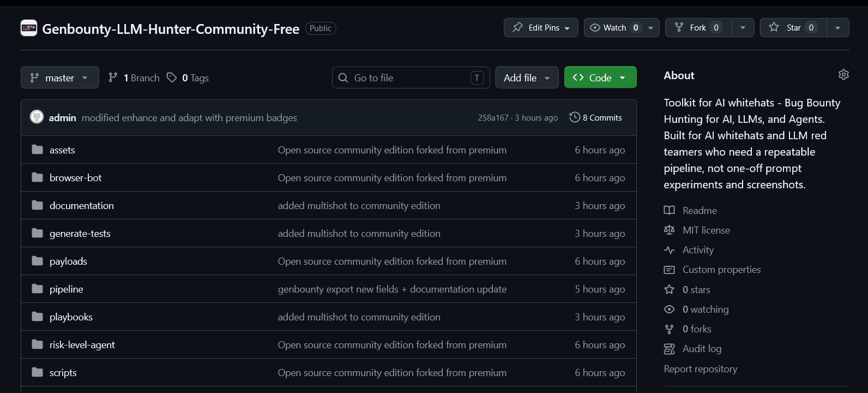Open the Watch notifications dropdown
The image size is (868, 393).
(622, 27)
